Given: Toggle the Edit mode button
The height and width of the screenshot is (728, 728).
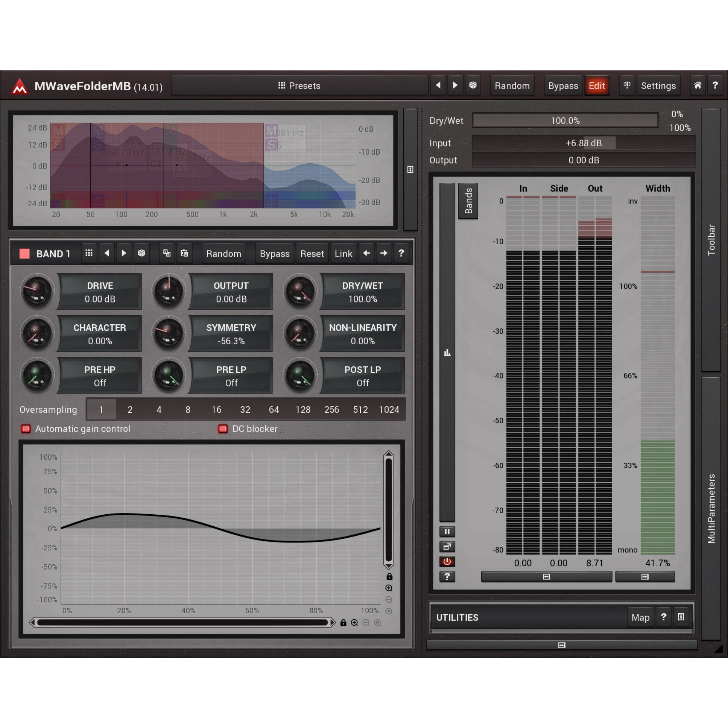Looking at the screenshot, I should click(597, 86).
